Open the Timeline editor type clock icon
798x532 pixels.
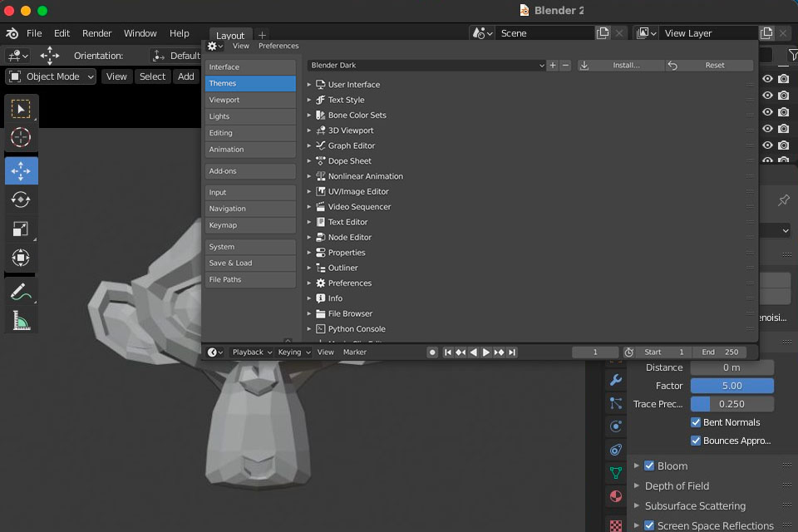(215, 352)
